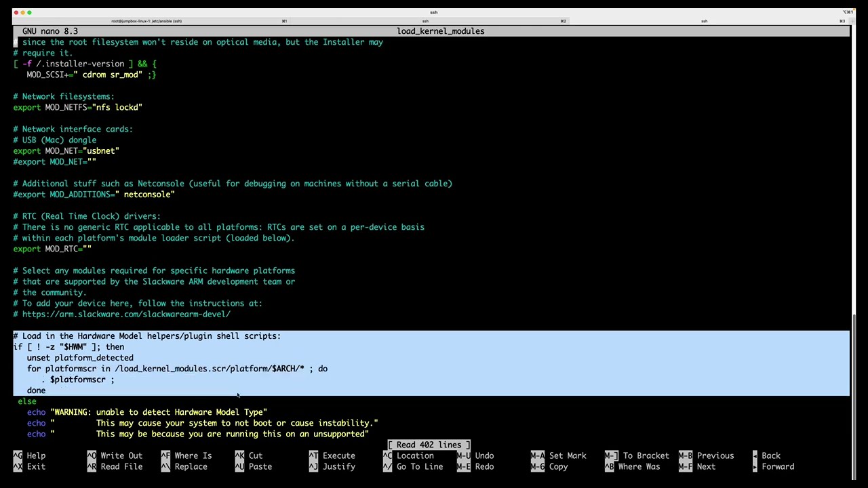This screenshot has width=868, height=488.
Task: Click the Read File shortcut label
Action: tap(121, 466)
